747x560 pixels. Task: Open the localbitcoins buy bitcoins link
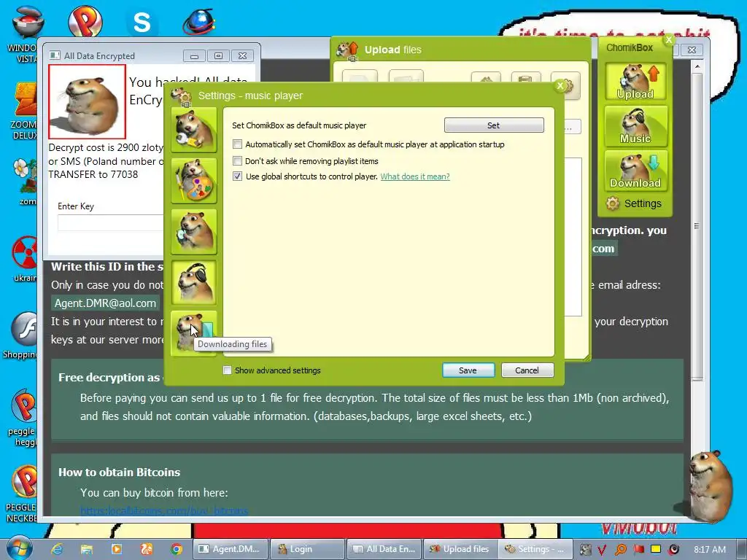tap(164, 511)
